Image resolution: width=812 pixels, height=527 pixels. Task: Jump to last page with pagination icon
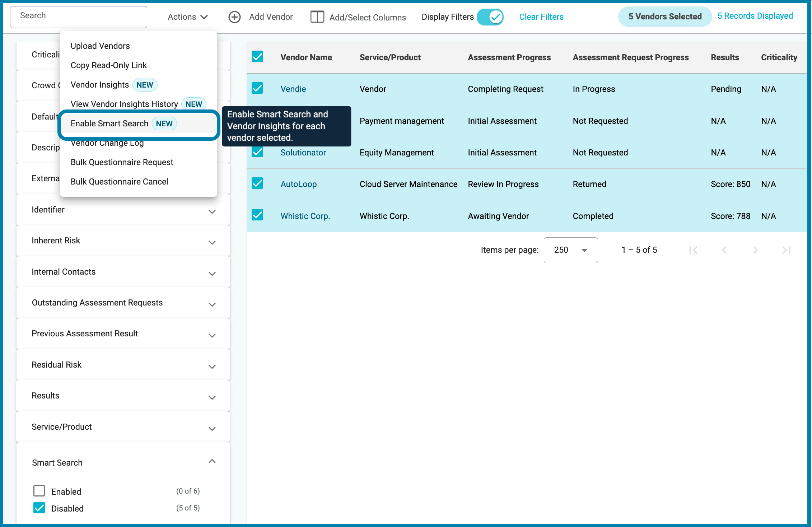click(x=787, y=250)
